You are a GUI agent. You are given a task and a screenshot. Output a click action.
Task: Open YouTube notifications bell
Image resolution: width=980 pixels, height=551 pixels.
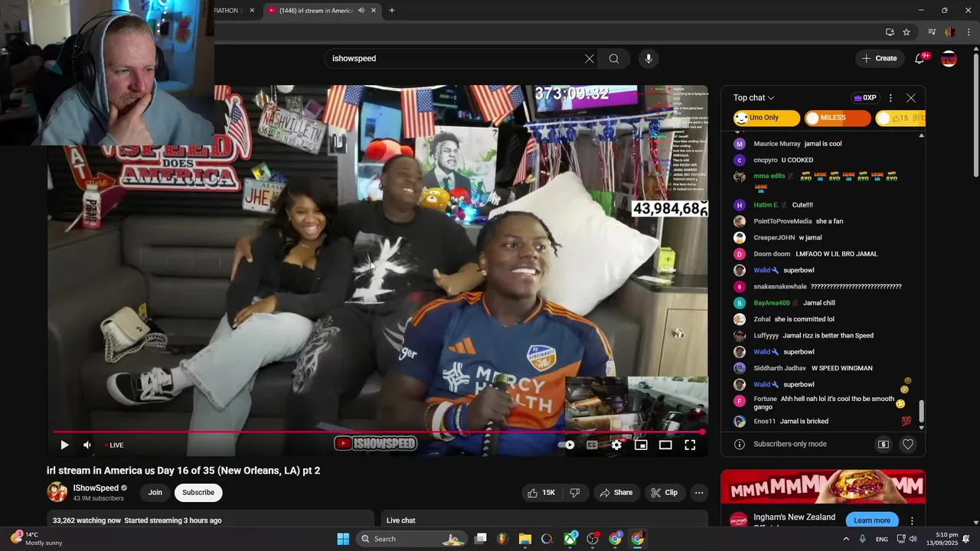(921, 58)
